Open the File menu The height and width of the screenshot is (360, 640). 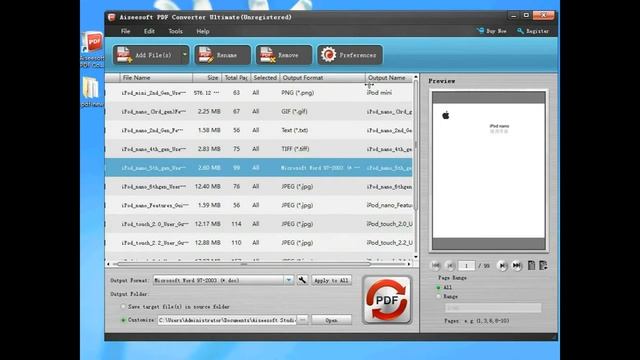coord(125,31)
